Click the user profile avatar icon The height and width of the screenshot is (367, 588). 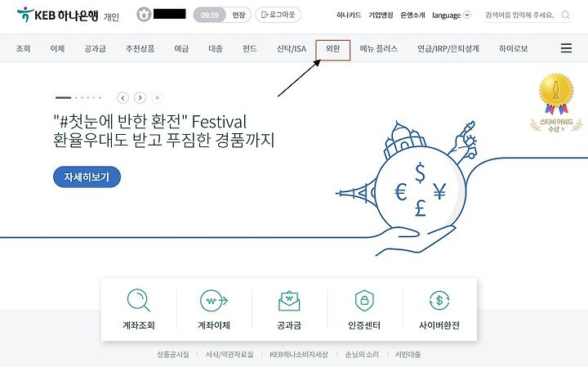[144, 15]
